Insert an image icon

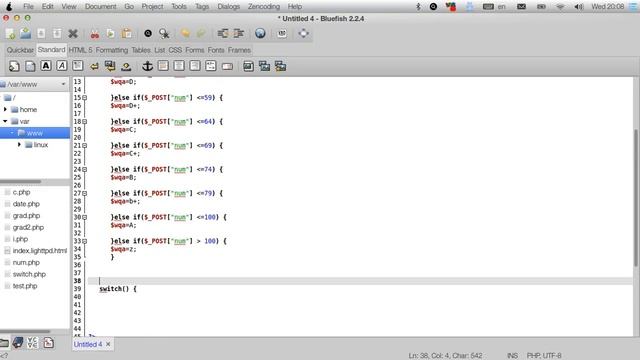248,66
